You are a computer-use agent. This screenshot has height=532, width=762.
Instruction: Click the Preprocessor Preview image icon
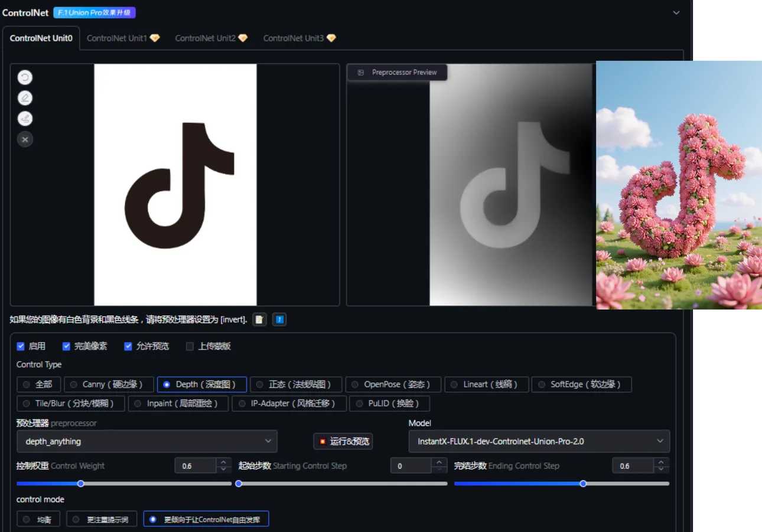[x=361, y=73]
